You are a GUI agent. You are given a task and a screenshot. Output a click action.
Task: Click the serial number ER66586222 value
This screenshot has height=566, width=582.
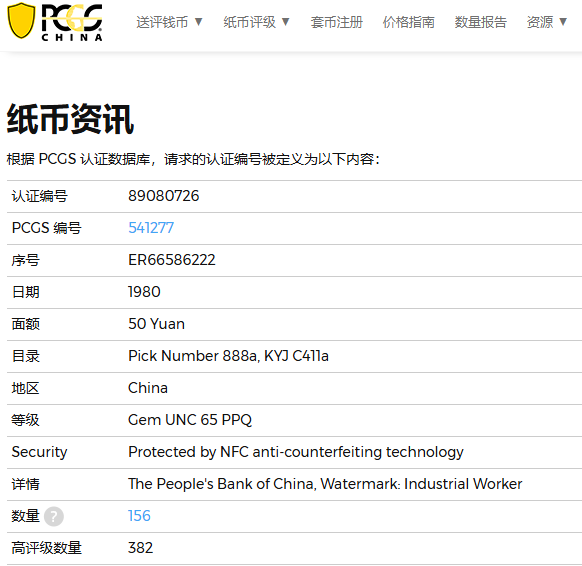172,260
